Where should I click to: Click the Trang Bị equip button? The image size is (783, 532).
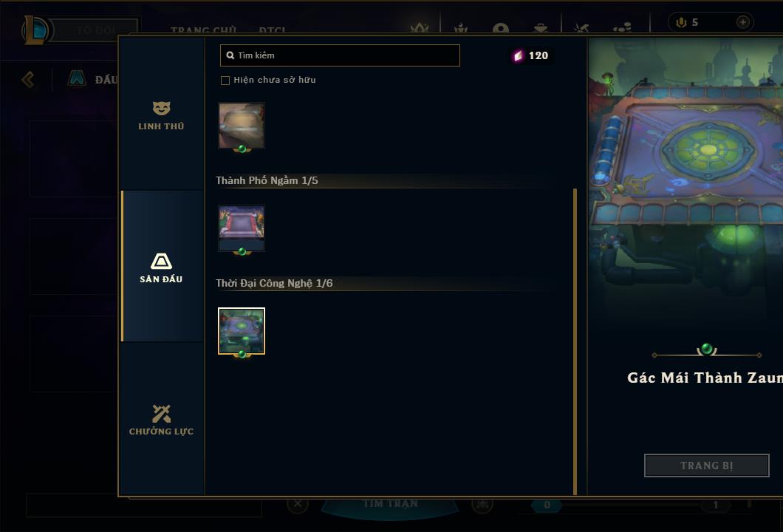point(707,465)
